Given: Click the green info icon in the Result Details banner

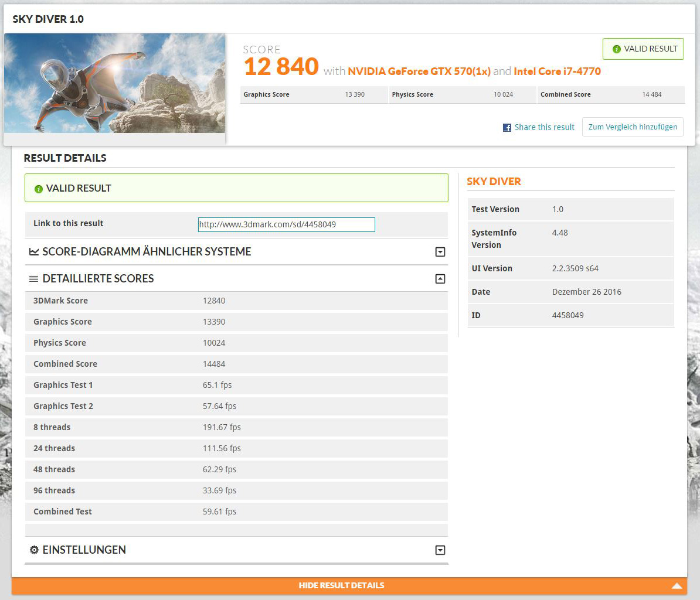Looking at the screenshot, I should point(39,189).
